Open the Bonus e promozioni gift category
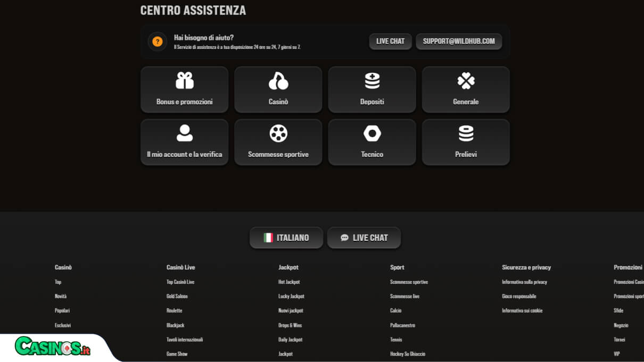The height and width of the screenshot is (362, 644). point(184,89)
